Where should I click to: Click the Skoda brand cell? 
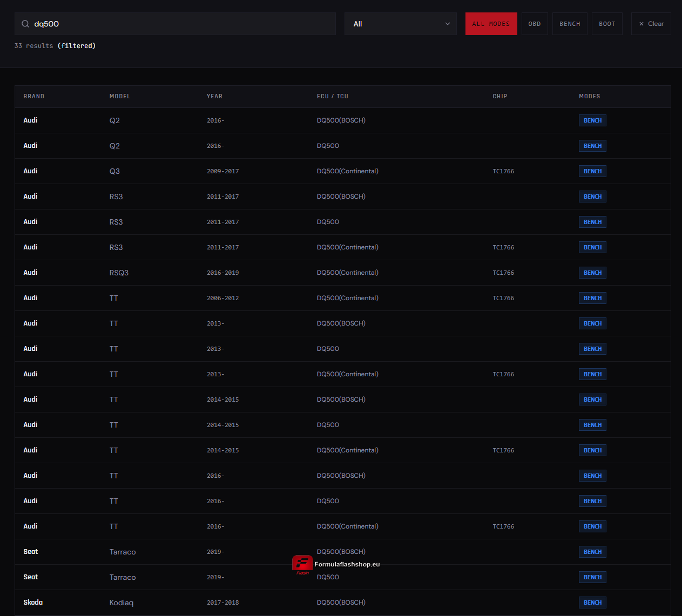(x=33, y=603)
